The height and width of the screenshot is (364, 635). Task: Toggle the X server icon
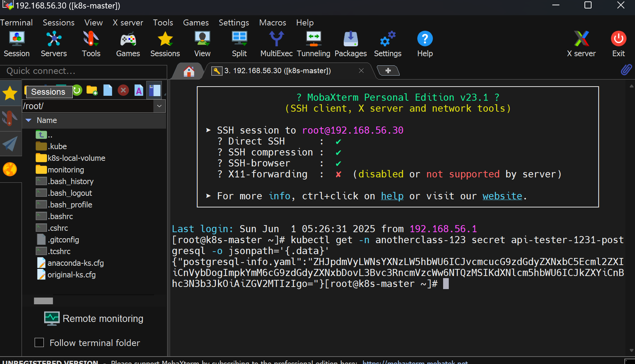point(581,44)
